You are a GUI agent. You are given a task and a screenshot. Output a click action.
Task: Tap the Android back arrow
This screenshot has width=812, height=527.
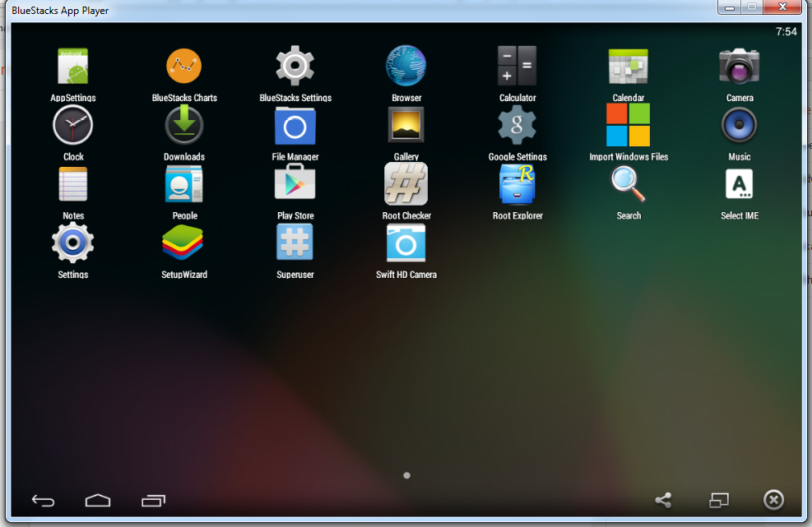tap(43, 500)
